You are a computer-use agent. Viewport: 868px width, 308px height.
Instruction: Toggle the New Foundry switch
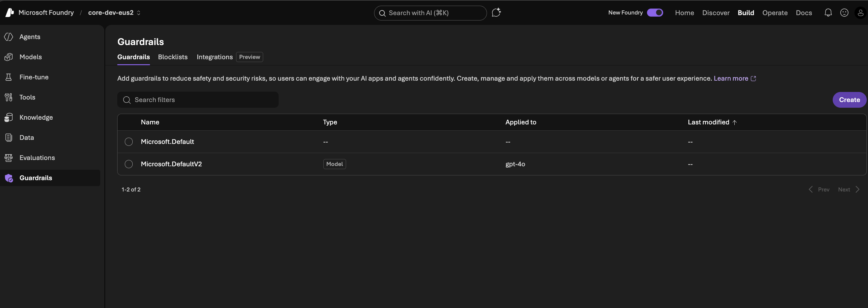click(x=655, y=13)
